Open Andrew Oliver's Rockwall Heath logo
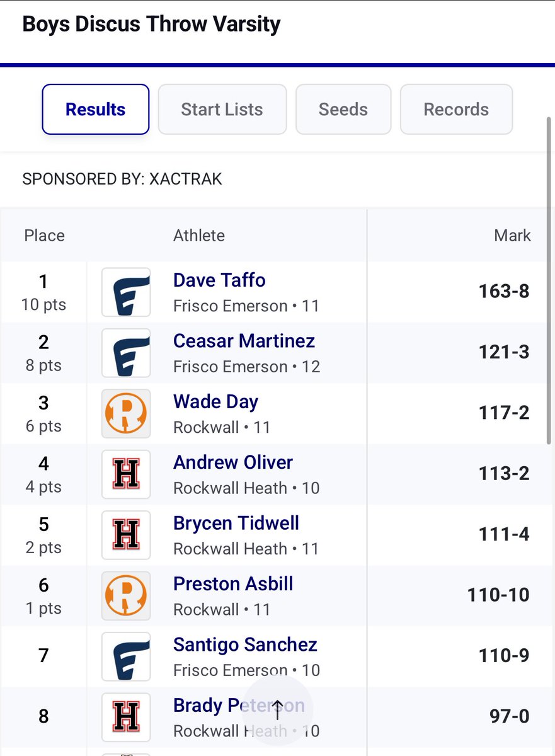 click(x=126, y=474)
